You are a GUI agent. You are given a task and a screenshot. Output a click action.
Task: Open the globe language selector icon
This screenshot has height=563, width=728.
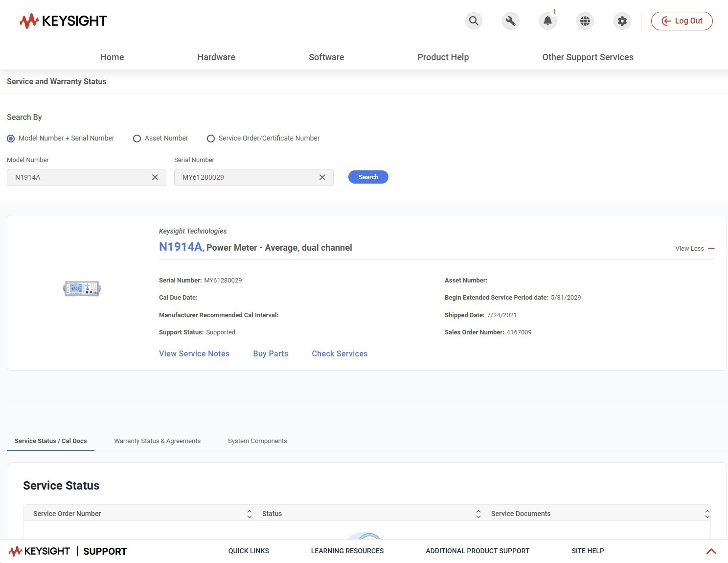(585, 21)
